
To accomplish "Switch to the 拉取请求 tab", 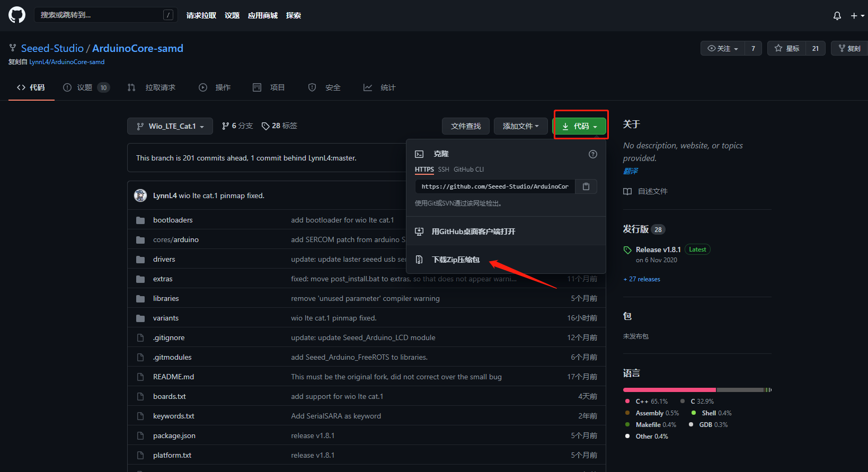I will [152, 87].
